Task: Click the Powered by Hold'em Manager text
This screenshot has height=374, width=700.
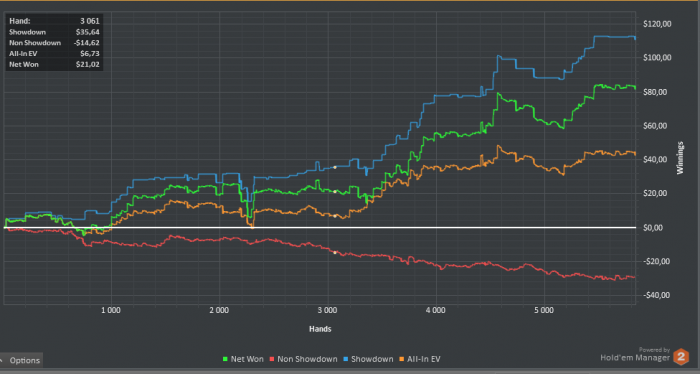Action: click(x=635, y=354)
